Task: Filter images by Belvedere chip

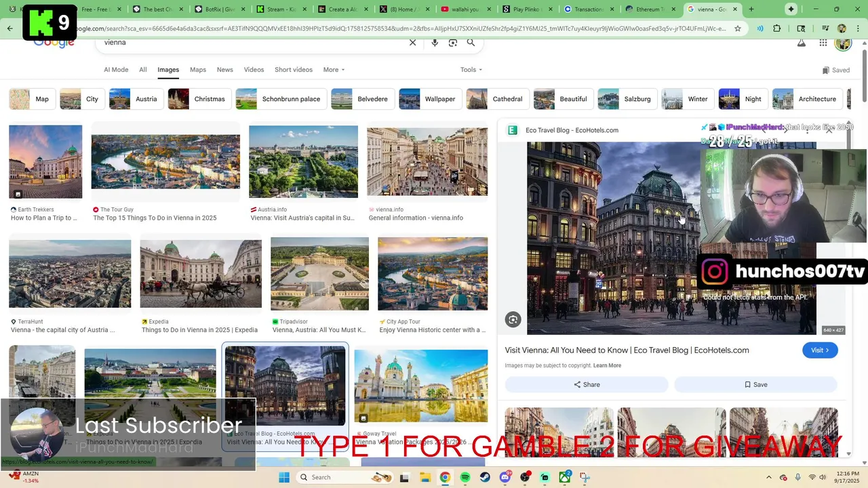Action: click(x=363, y=99)
